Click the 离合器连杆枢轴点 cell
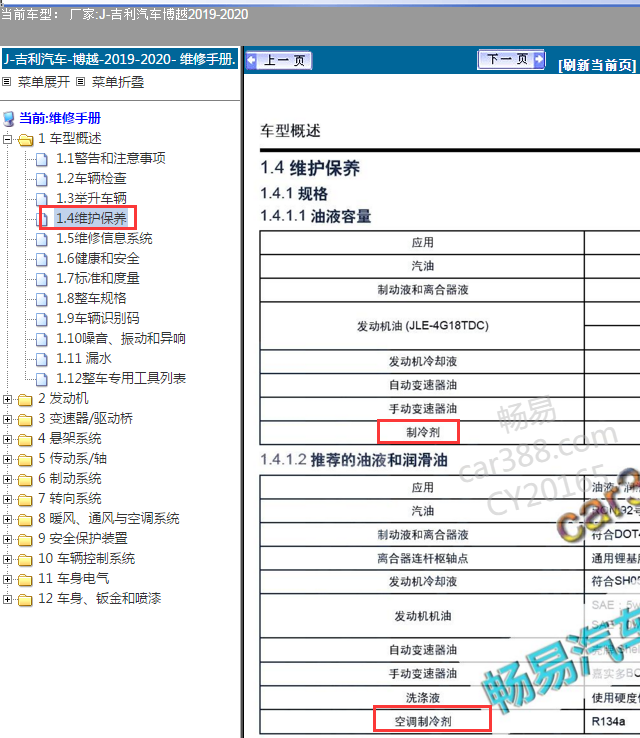 [x=422, y=559]
